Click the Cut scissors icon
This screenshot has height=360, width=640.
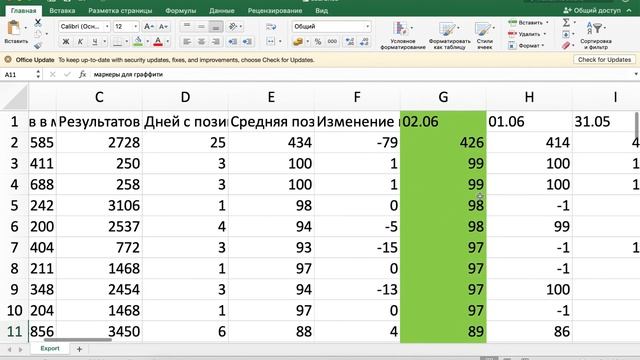click(38, 22)
